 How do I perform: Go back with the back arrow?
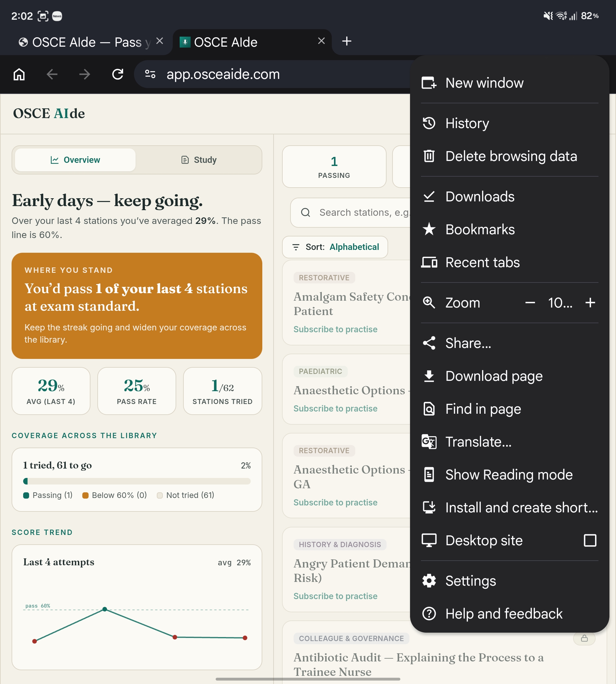coord(52,74)
